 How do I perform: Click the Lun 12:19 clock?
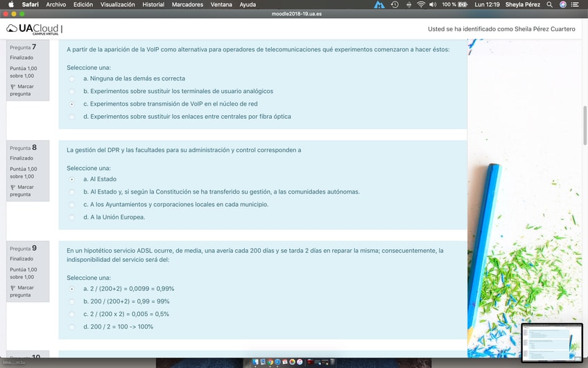[487, 4]
